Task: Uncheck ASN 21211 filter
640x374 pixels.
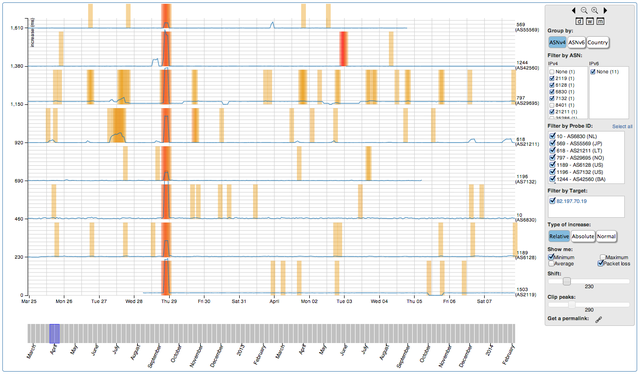Action: [552, 112]
